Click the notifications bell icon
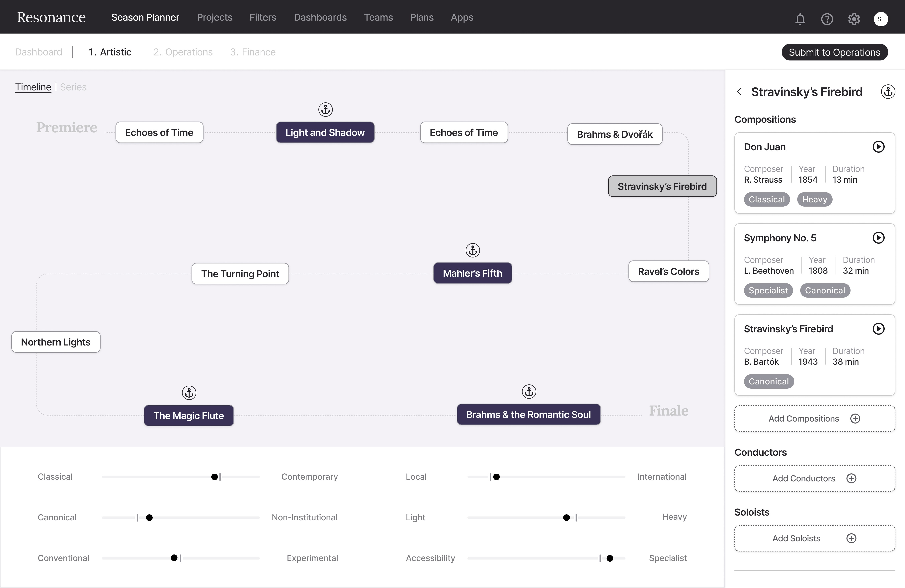The height and width of the screenshot is (588, 905). click(x=800, y=19)
